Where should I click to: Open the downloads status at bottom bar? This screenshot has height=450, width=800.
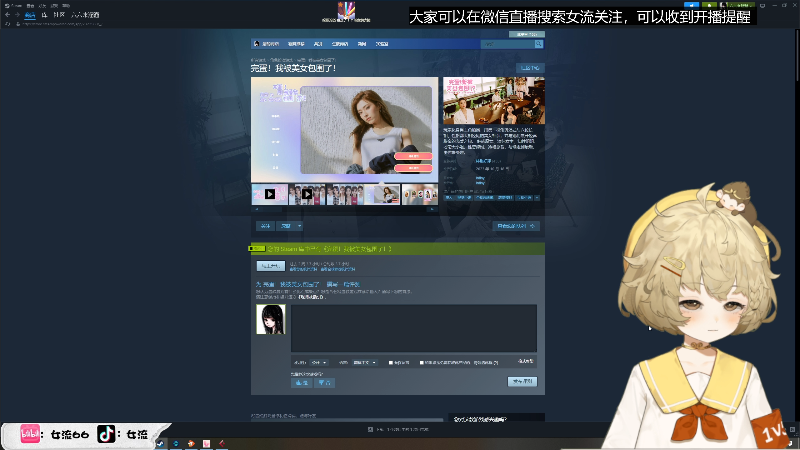click(x=398, y=430)
